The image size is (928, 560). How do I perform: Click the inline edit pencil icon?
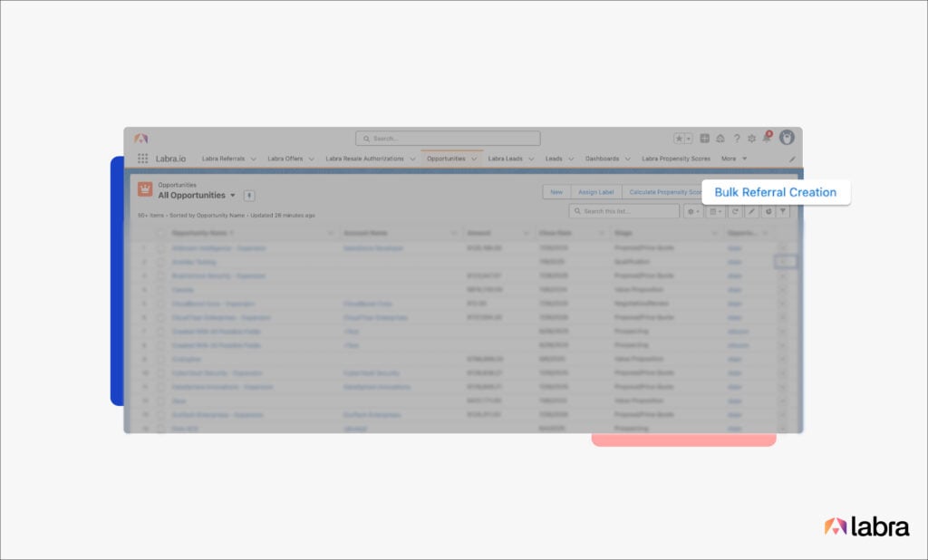click(751, 211)
